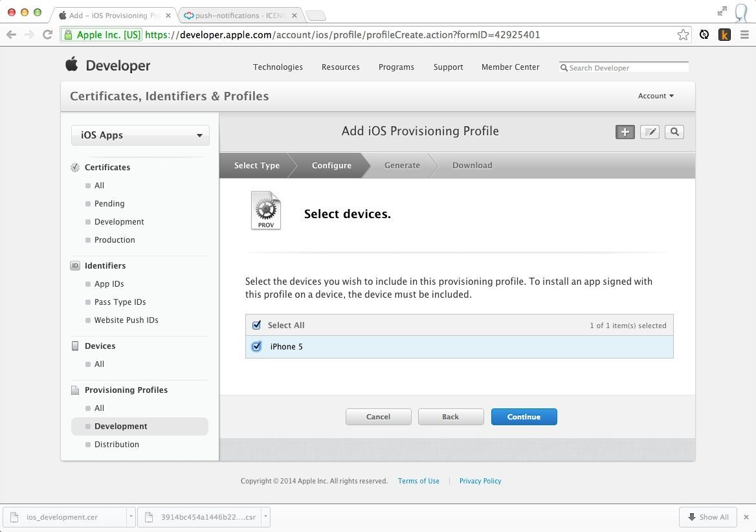Uncheck the iPhone 5 device checkbox

point(256,346)
